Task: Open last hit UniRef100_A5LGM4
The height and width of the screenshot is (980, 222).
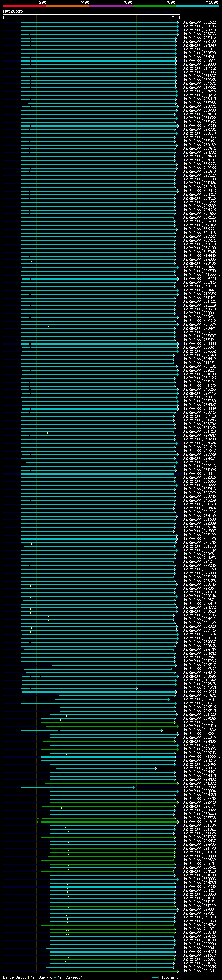Action: [199, 971]
